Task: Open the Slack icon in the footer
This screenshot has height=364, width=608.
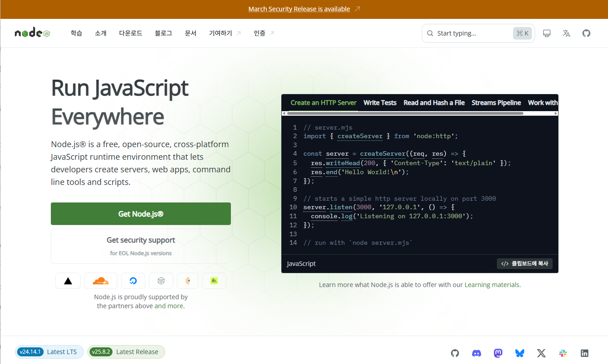Action: [563, 353]
